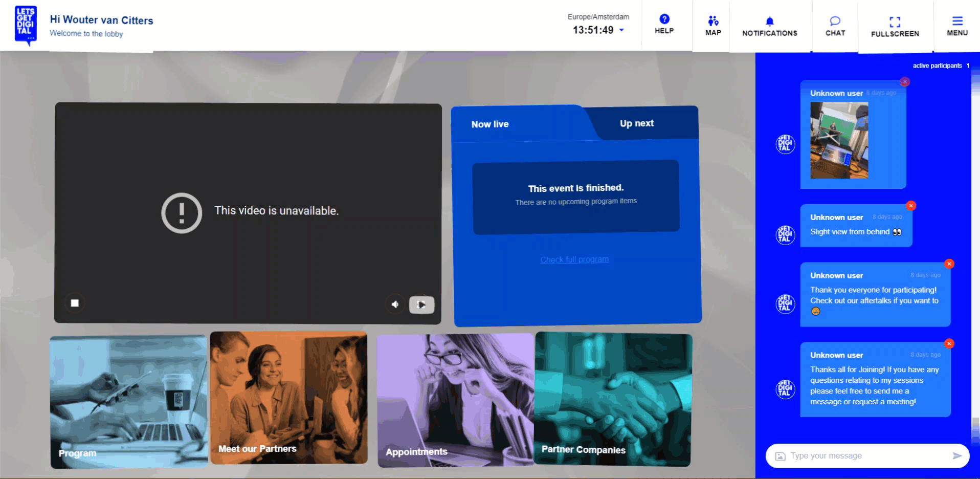Enter Fullscreen mode
Viewport: 980px width, 479px height.
[x=895, y=27]
